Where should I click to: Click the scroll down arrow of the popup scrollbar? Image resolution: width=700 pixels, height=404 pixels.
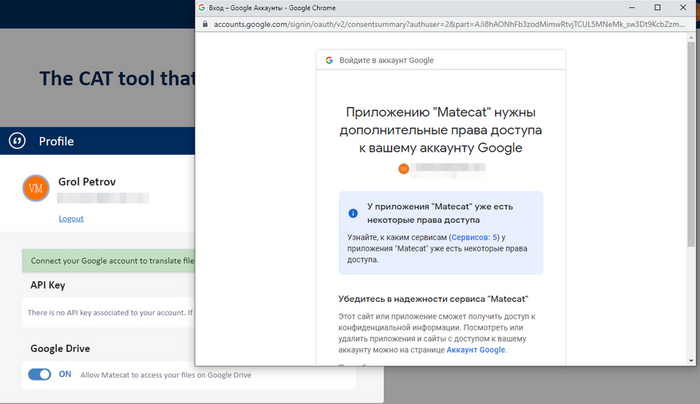[x=692, y=357]
